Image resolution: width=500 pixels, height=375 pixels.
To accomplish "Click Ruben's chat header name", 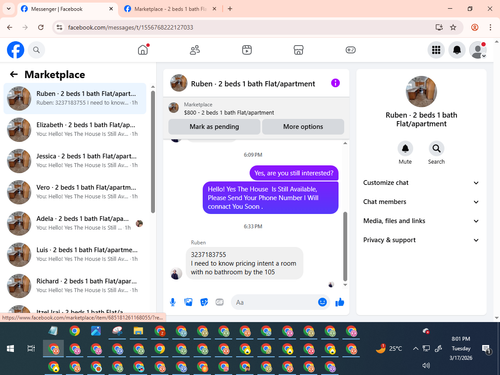I will 253,84.
